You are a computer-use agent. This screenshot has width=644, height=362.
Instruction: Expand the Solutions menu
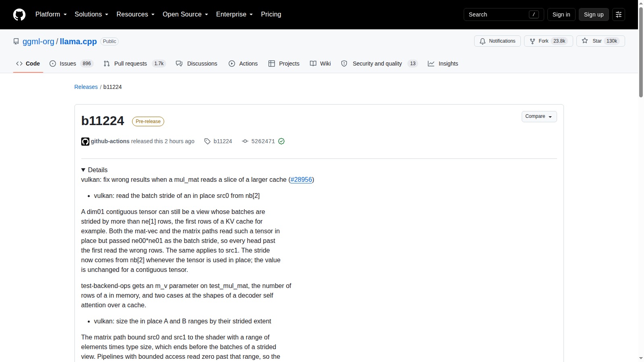click(92, 14)
